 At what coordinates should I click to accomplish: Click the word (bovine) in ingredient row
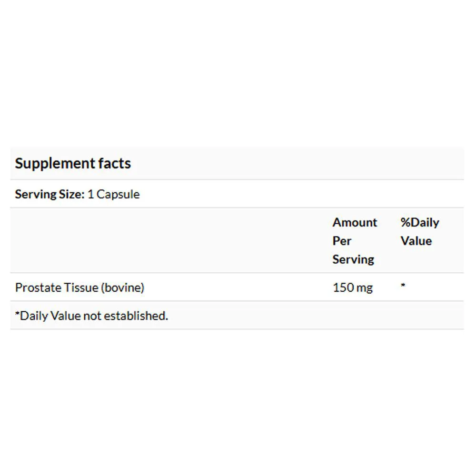123,288
